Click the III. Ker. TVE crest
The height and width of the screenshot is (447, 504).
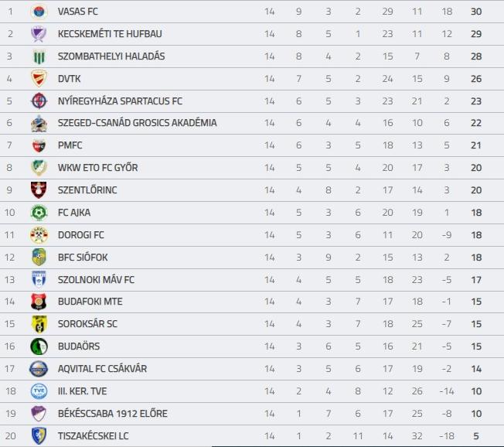[x=39, y=391]
